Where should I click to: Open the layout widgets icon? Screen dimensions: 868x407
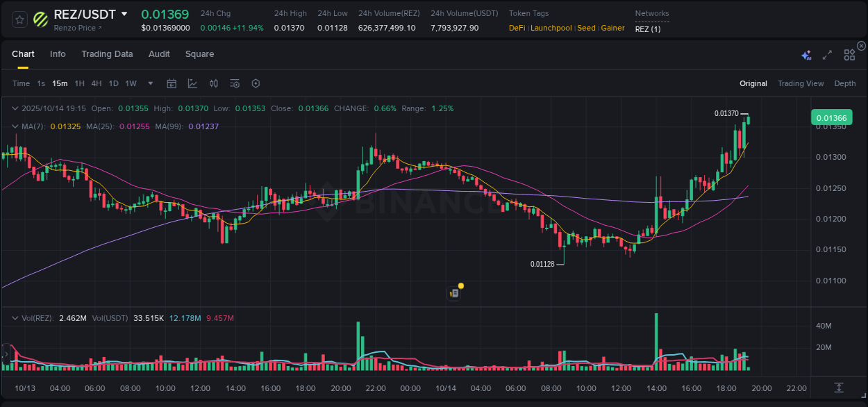coord(849,54)
